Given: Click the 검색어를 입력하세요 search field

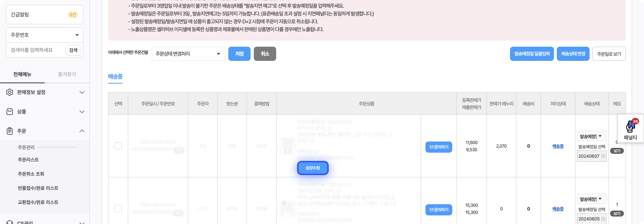Looking at the screenshot, I should (x=35, y=50).
